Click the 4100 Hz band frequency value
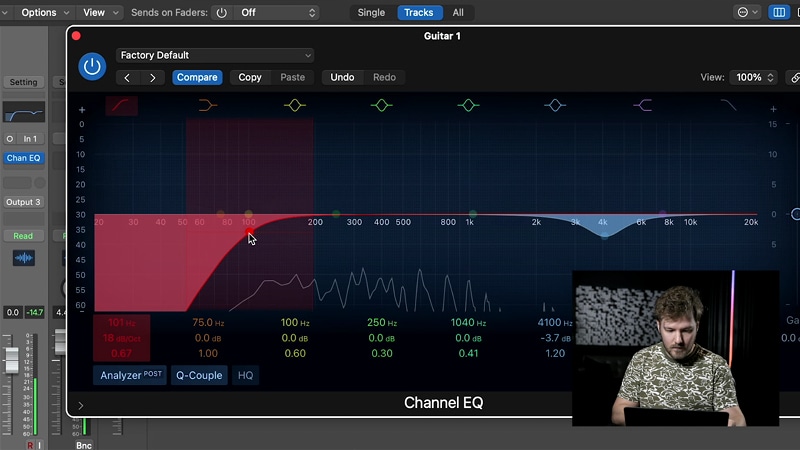 555,322
